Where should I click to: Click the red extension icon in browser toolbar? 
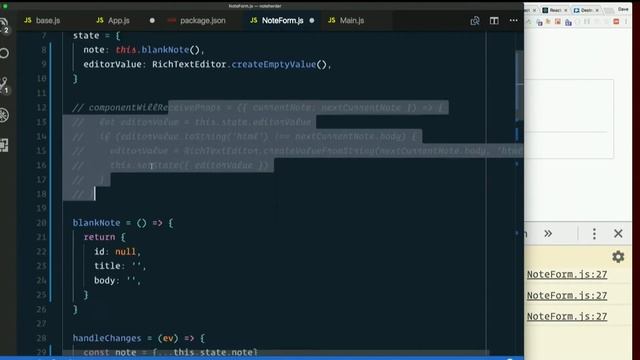pos(616,22)
